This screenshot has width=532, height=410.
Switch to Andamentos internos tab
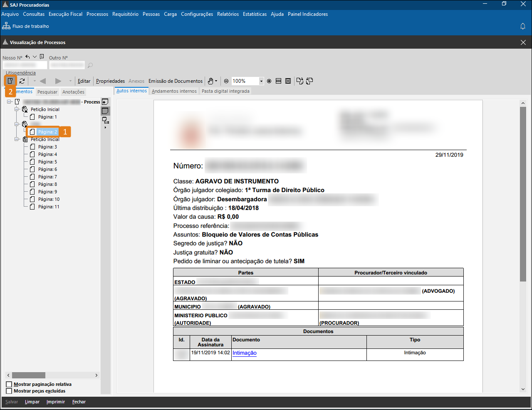174,91
